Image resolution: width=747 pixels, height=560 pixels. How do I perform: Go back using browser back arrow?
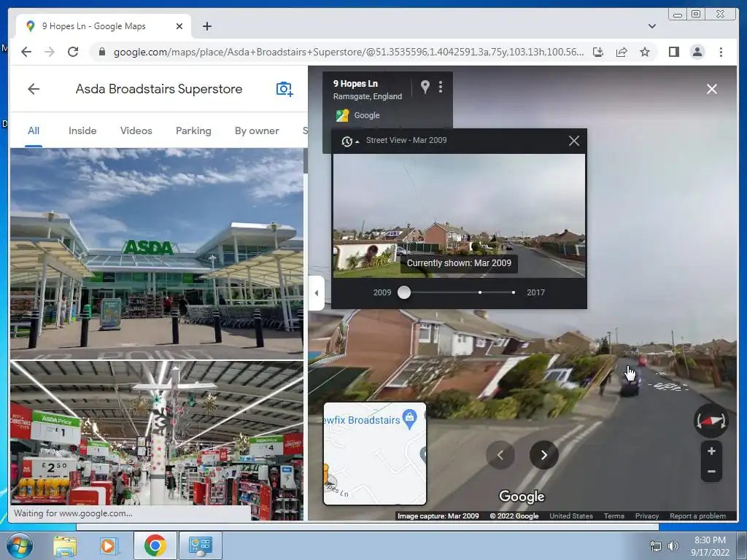(x=26, y=52)
